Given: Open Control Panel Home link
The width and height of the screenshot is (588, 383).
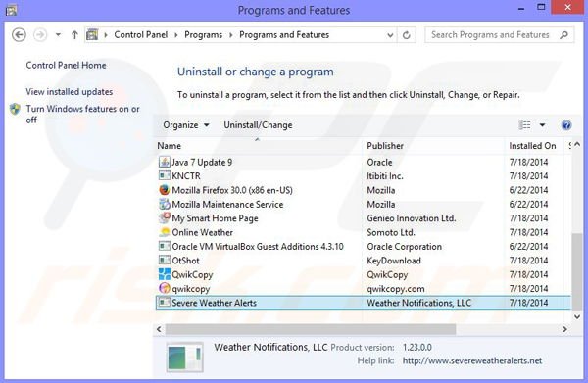Looking at the screenshot, I should pos(66,66).
